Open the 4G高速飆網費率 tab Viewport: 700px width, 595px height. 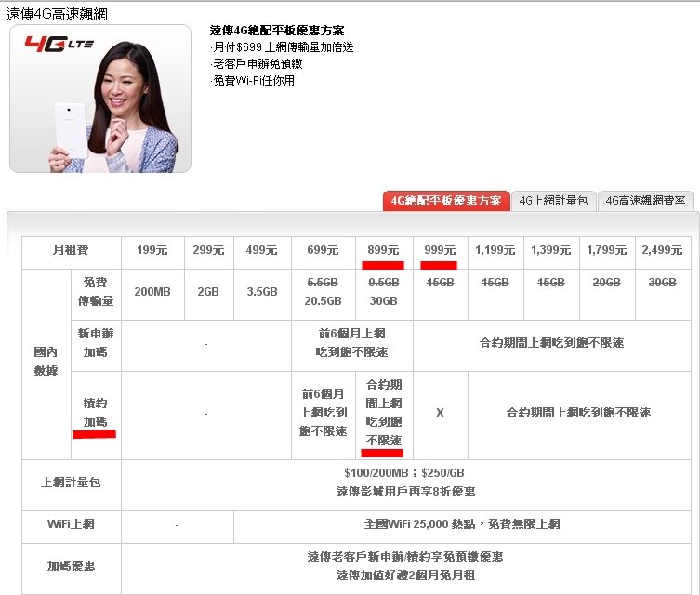645,201
